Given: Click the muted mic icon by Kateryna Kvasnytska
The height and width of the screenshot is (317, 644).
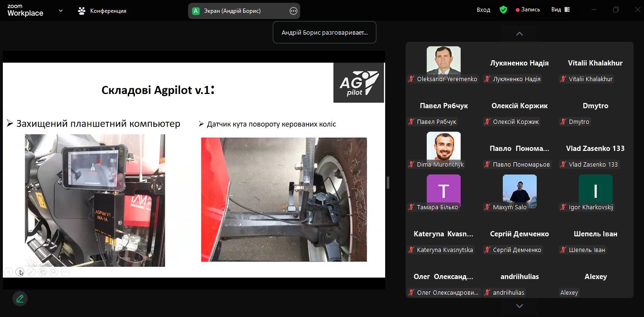Looking at the screenshot, I should [411, 250].
